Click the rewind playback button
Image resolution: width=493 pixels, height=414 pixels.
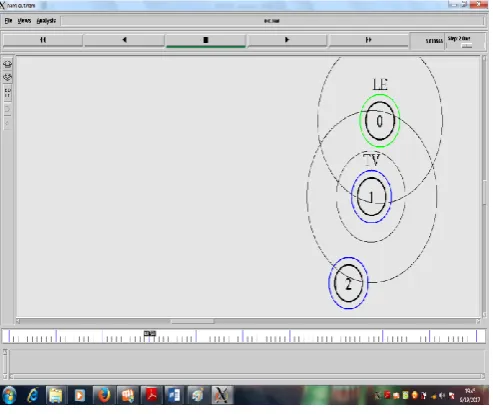point(43,40)
